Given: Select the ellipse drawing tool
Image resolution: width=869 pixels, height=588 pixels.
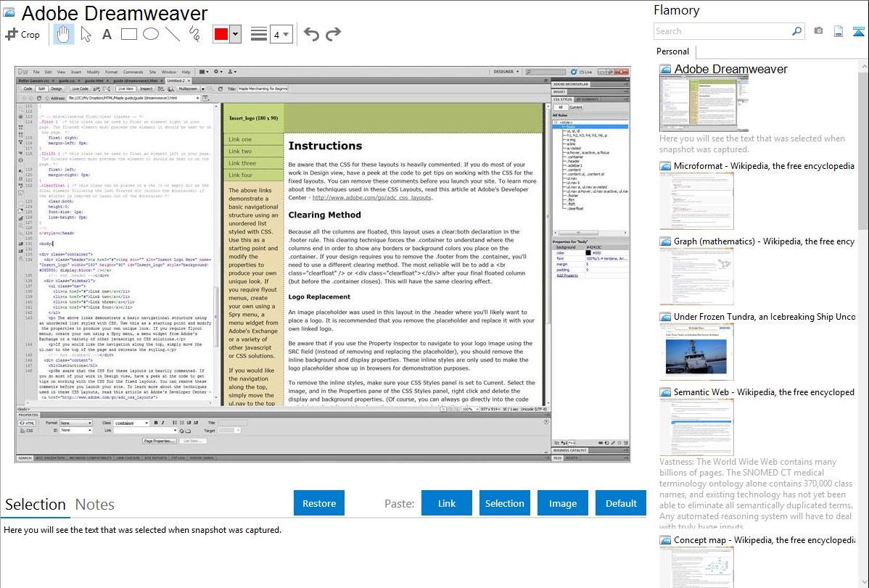Looking at the screenshot, I should 151,34.
